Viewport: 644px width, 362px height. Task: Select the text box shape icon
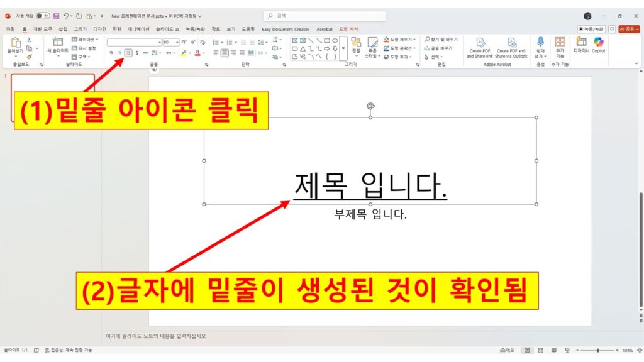[294, 41]
